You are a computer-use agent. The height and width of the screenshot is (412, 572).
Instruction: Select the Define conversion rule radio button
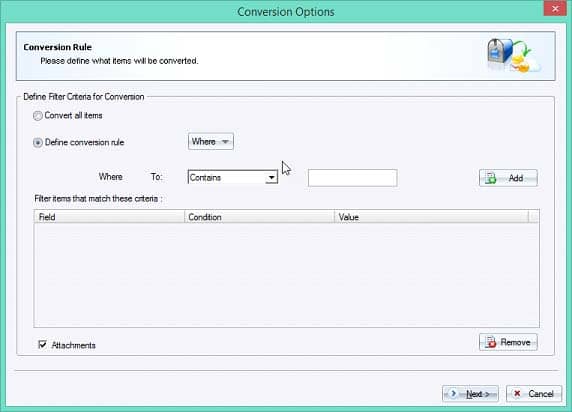click(x=38, y=142)
